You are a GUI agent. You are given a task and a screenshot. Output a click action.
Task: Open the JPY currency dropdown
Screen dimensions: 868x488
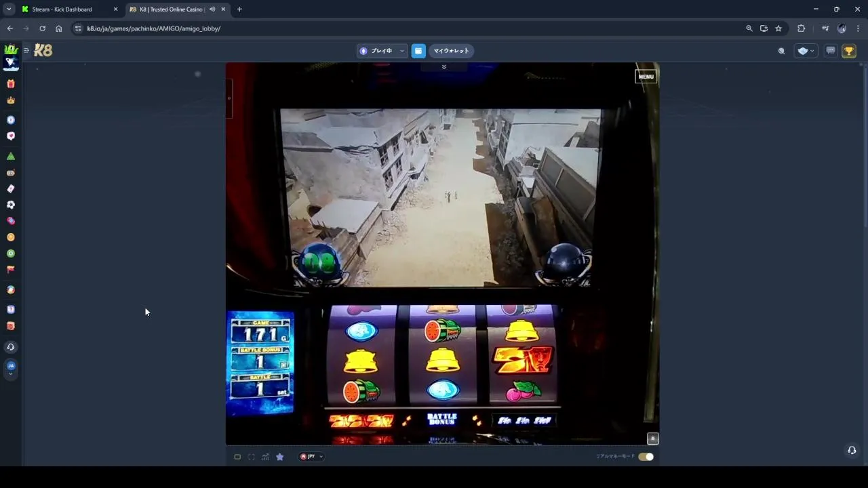point(311,457)
